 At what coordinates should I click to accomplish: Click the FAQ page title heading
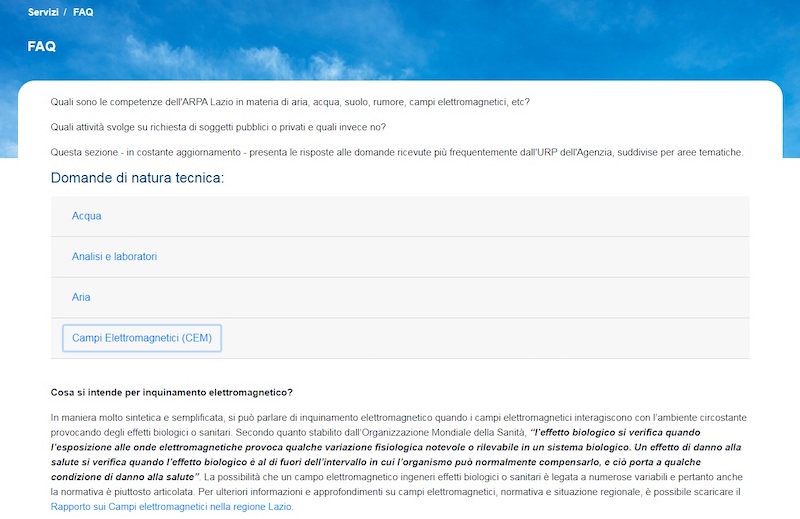pos(42,46)
